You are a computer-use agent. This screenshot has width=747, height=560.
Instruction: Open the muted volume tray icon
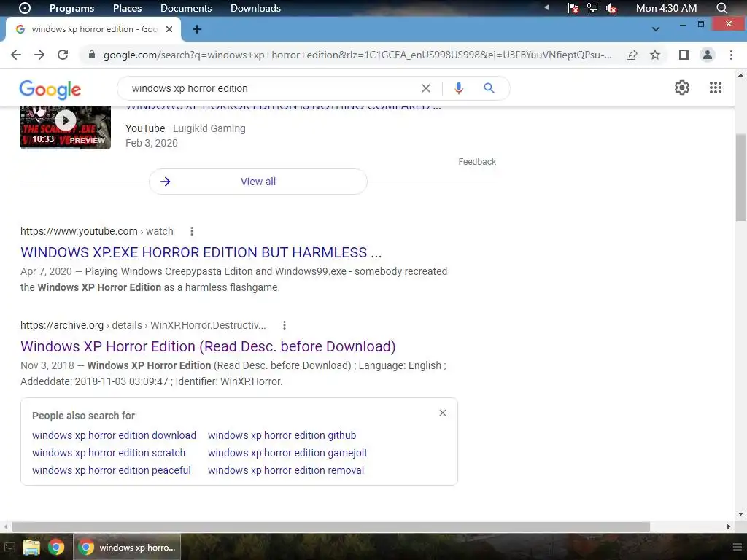[611, 8]
